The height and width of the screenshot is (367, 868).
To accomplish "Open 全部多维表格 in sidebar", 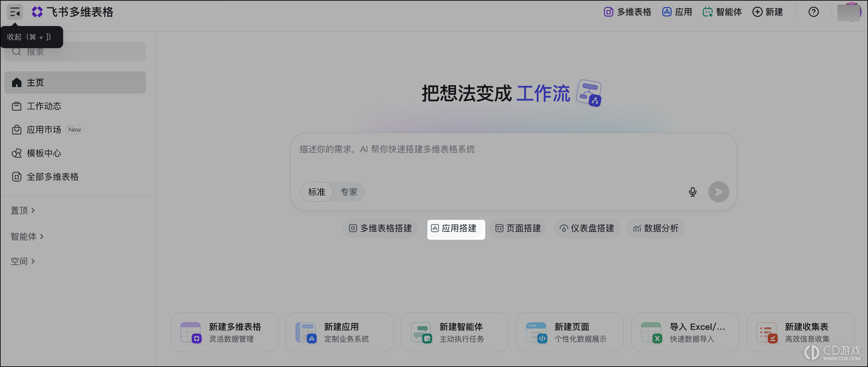I will tap(75, 177).
